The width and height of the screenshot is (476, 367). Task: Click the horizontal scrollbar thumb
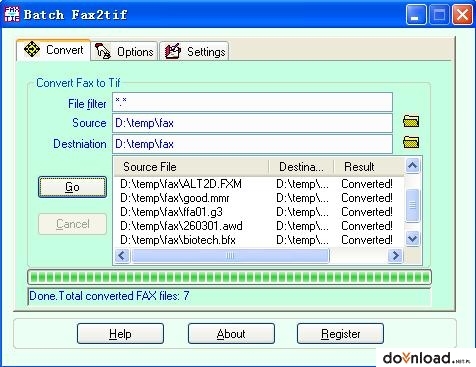pyautogui.click(x=230, y=256)
